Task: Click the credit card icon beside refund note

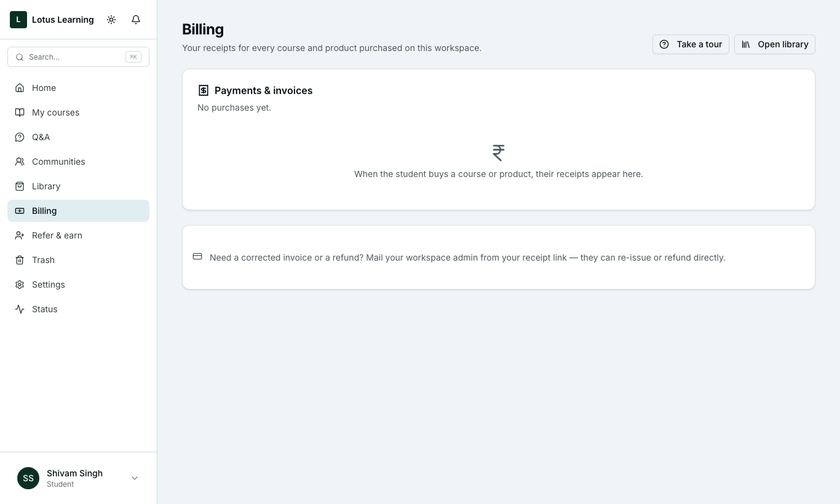Action: click(x=197, y=256)
